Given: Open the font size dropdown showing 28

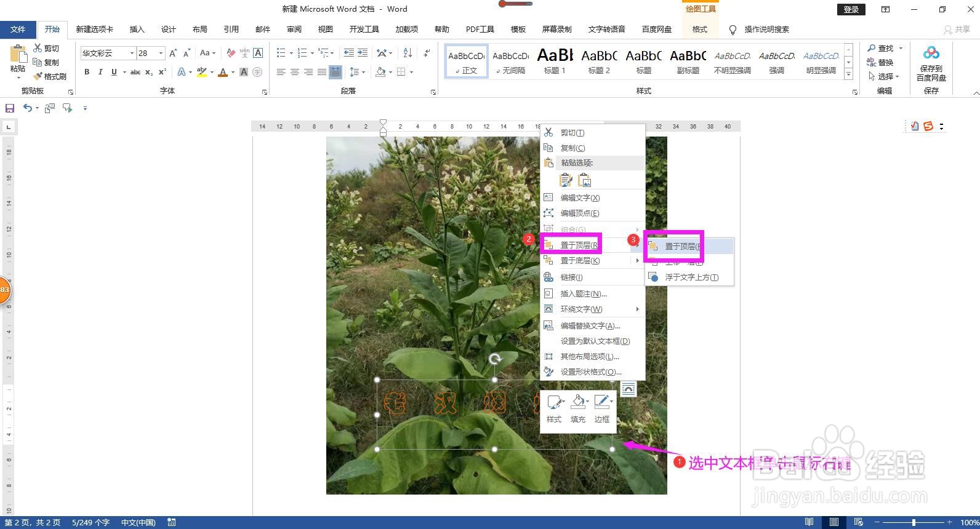Looking at the screenshot, I should pyautogui.click(x=161, y=53).
